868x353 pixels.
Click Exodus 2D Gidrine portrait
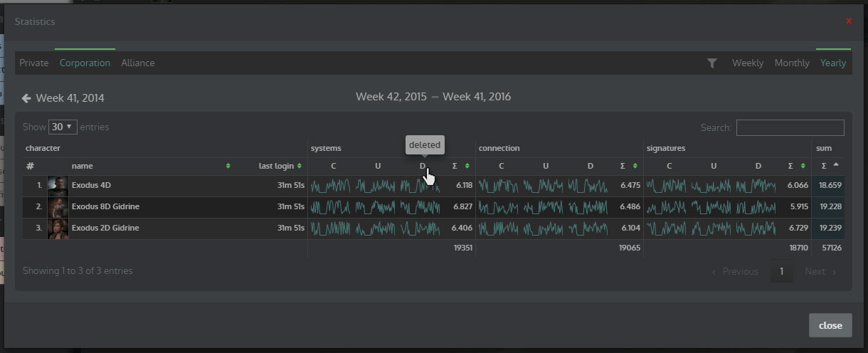(58, 228)
